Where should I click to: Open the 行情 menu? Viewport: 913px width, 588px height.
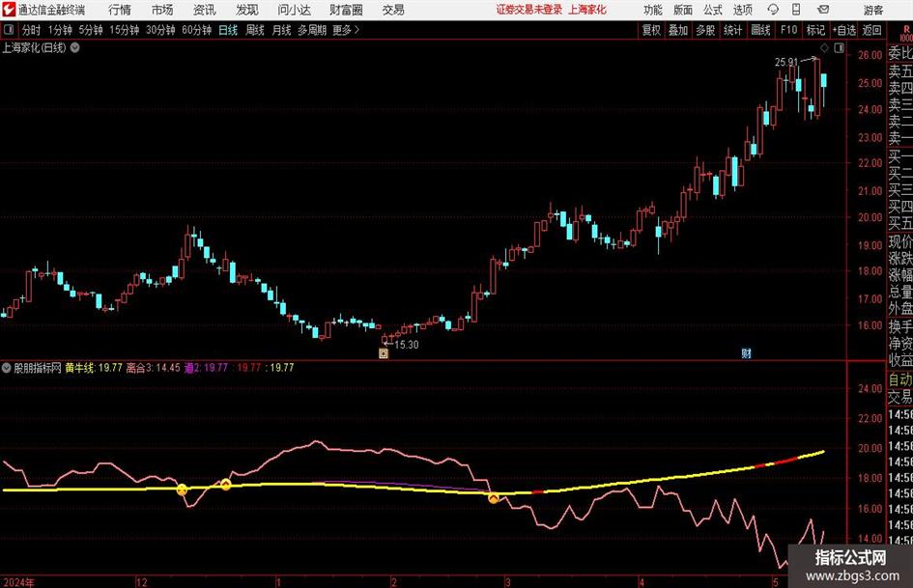click(x=120, y=10)
